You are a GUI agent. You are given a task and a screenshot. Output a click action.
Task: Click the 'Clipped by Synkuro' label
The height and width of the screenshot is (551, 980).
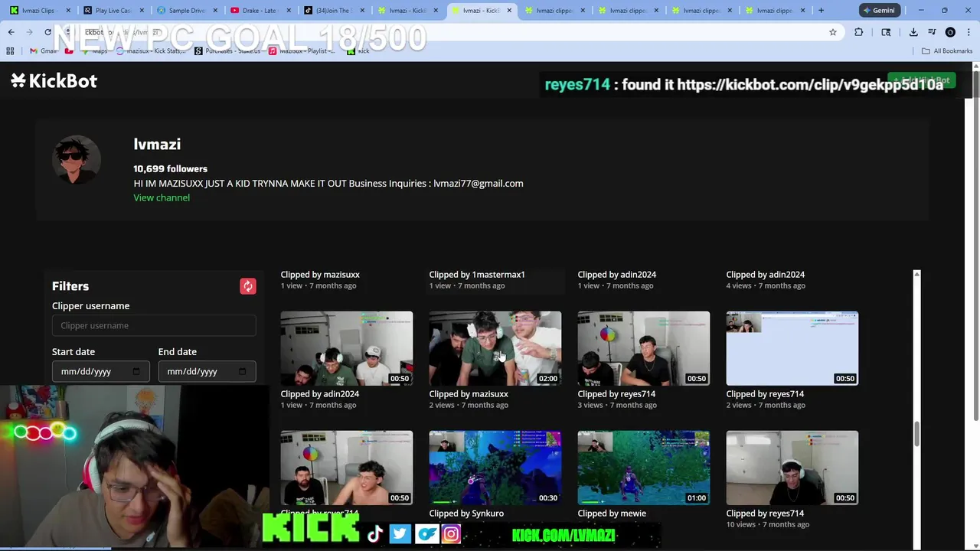(x=466, y=514)
